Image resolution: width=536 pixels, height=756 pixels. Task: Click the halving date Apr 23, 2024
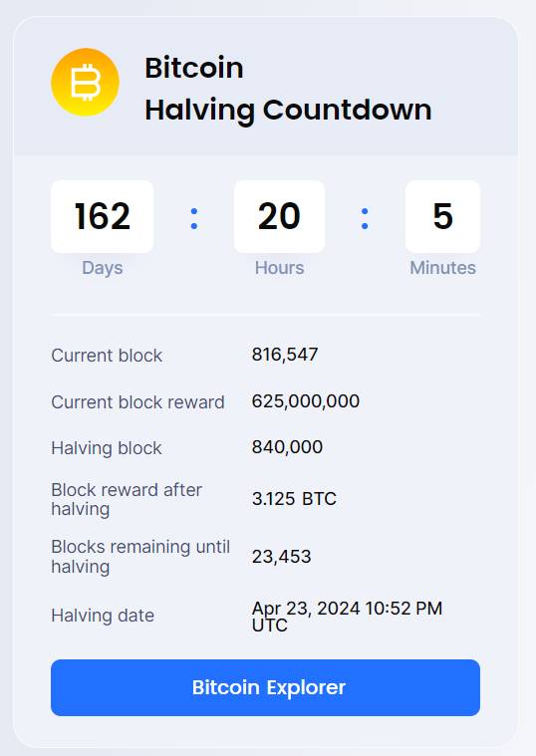click(306, 608)
